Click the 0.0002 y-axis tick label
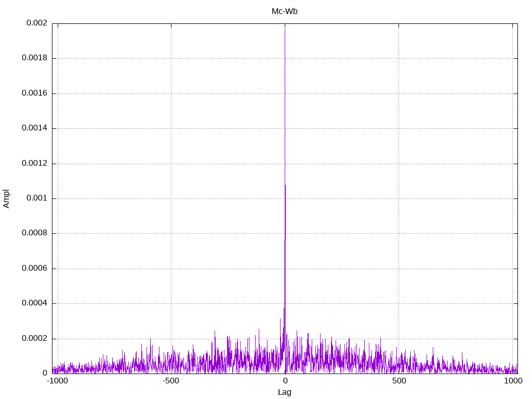The width and height of the screenshot is (532, 399). 34,339
